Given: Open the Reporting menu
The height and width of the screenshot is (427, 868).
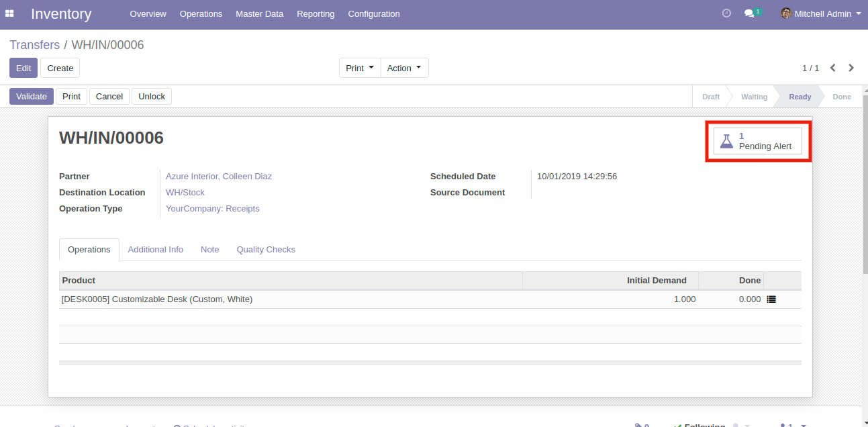Looking at the screenshot, I should tap(316, 13).
